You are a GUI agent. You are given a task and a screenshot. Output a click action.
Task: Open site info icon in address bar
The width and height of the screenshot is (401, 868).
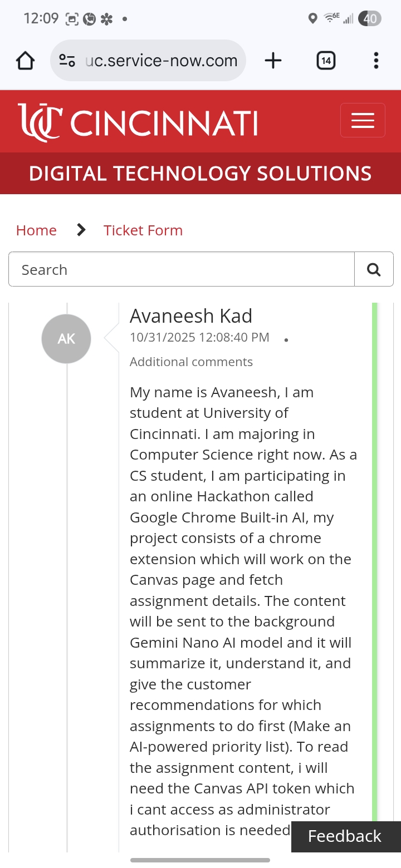67,61
